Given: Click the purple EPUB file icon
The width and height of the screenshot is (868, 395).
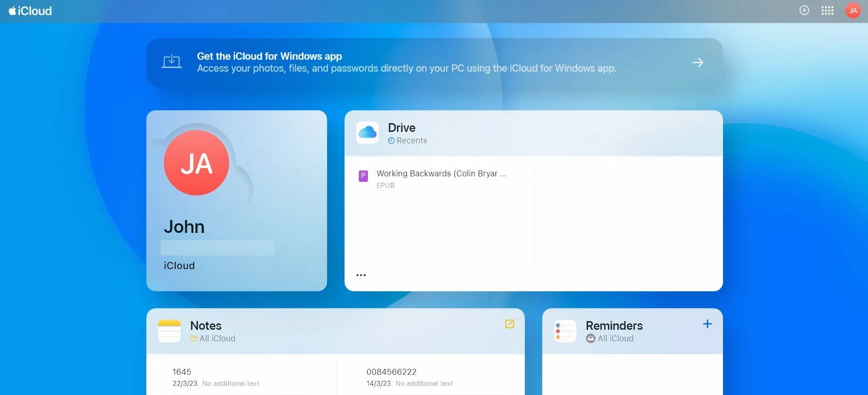Looking at the screenshot, I should pos(363,176).
